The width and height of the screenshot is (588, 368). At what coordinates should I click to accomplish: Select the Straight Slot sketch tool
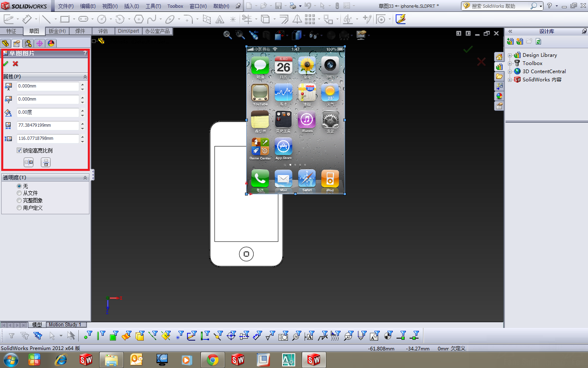tap(83, 19)
